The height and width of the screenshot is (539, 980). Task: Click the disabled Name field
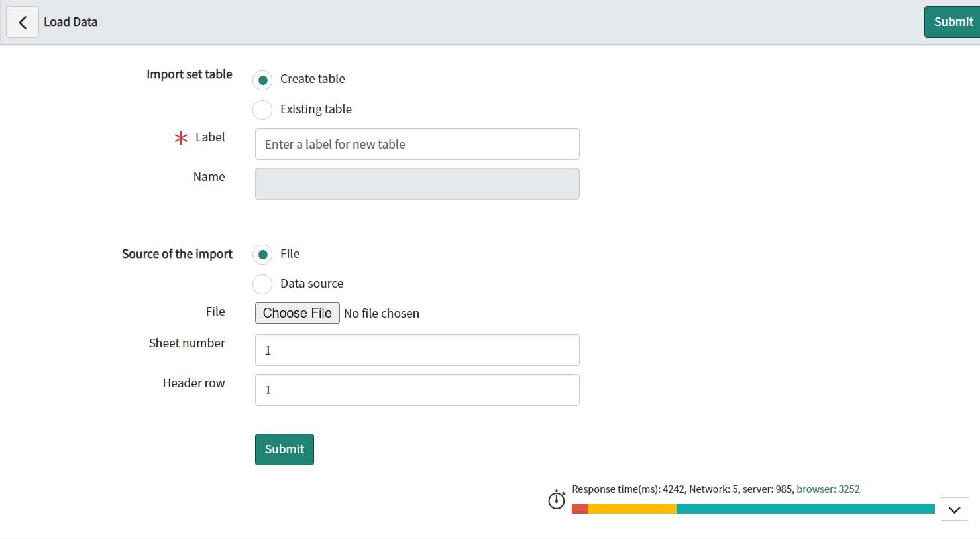coord(417,184)
